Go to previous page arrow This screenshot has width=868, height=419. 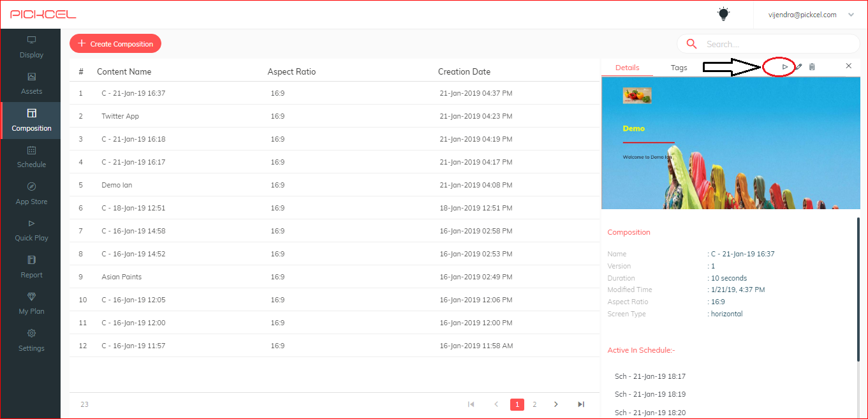click(496, 404)
